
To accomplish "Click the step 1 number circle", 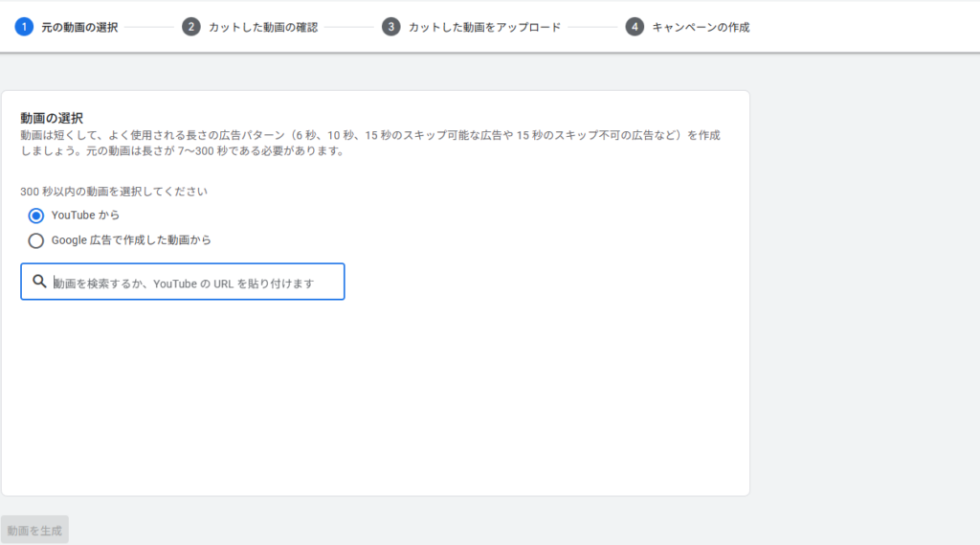I will (24, 27).
